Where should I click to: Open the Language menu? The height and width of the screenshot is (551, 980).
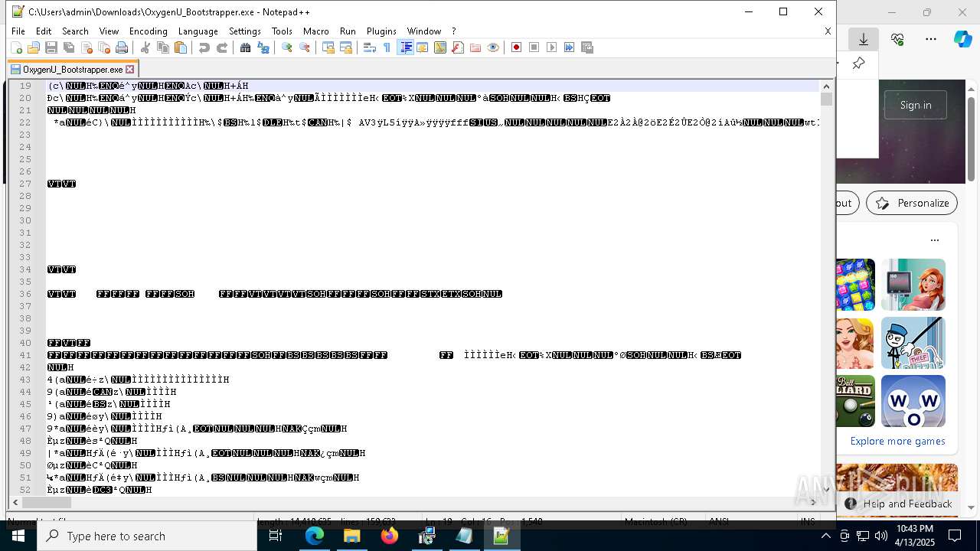pyautogui.click(x=198, y=31)
